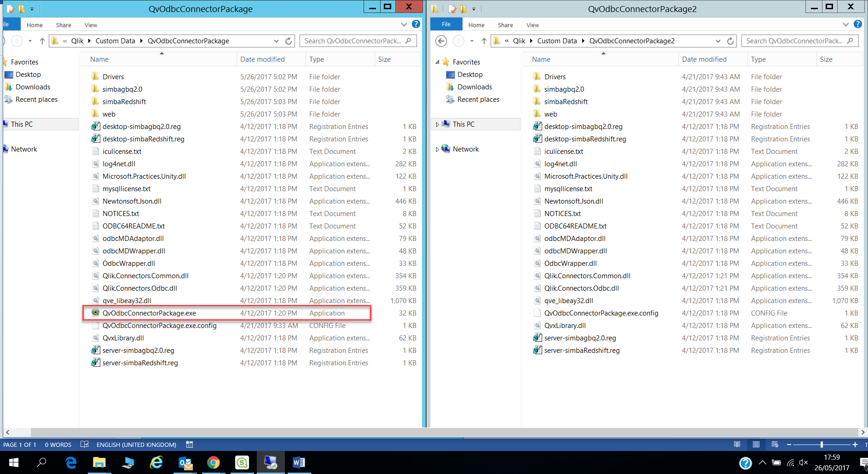Select desktop-simbagbq2.0.reg icon in left window
This screenshot has width=868, height=474.
coord(95,126)
